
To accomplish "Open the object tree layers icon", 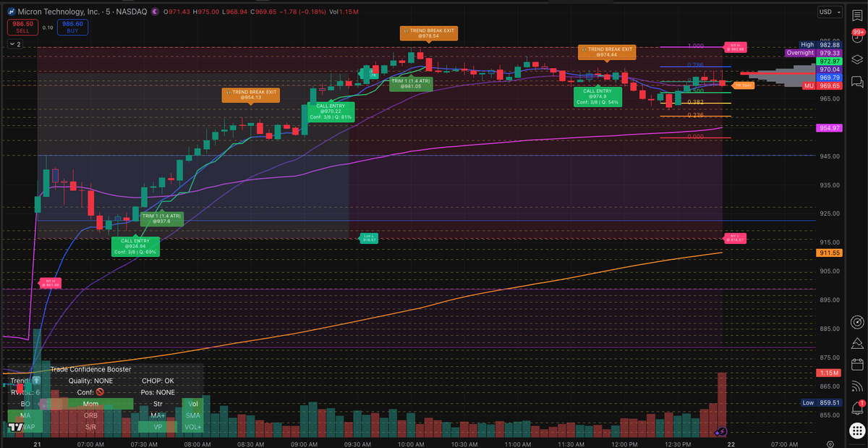I will tap(857, 59).
